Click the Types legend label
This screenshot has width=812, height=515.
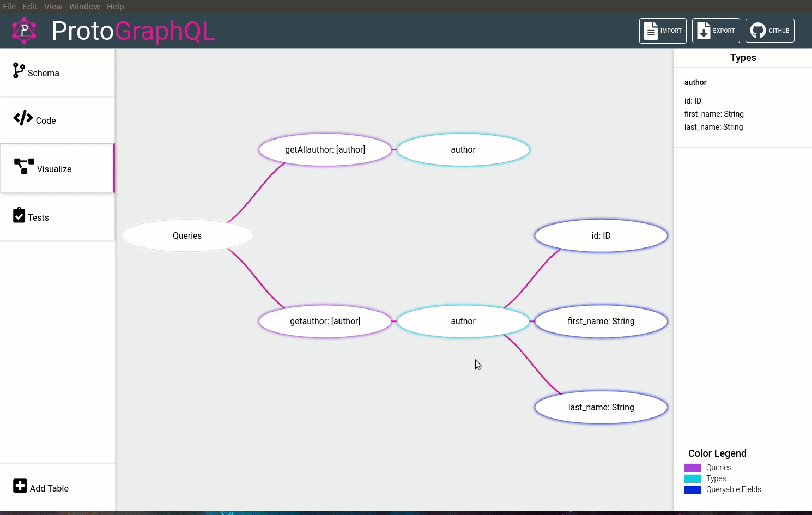point(716,478)
